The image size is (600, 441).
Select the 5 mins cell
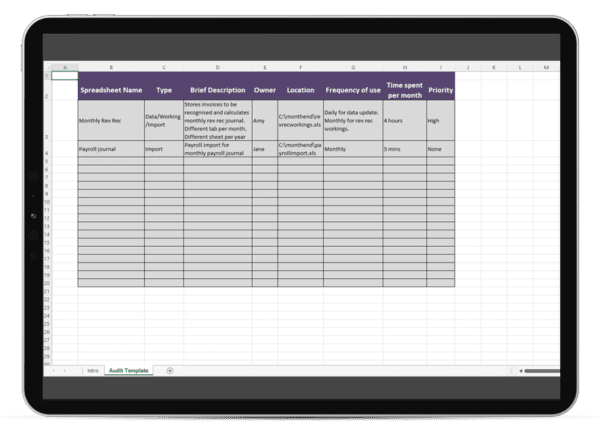(x=404, y=149)
